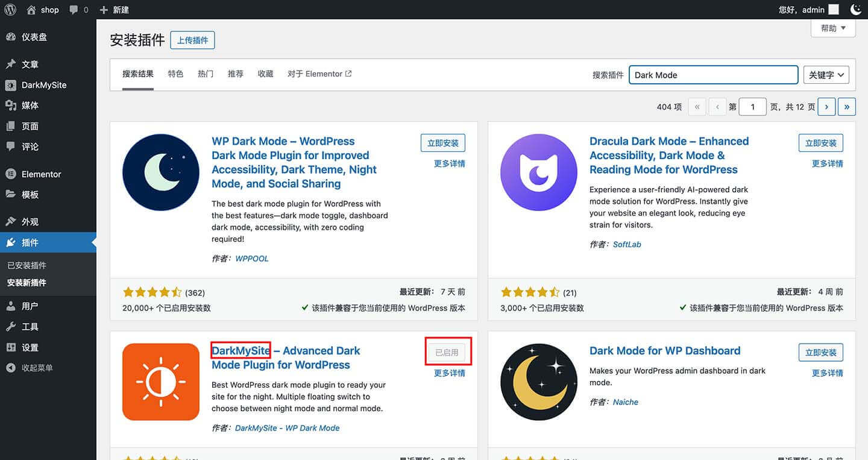This screenshot has height=460, width=868.
Task: Open the WP Dark Mode plugin title link
Action: pos(294,162)
